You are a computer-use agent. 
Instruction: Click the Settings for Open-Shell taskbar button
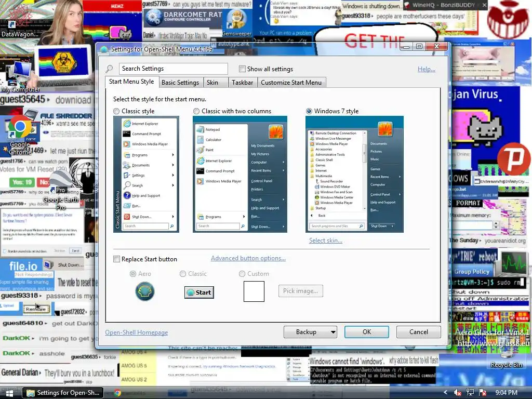(x=64, y=393)
